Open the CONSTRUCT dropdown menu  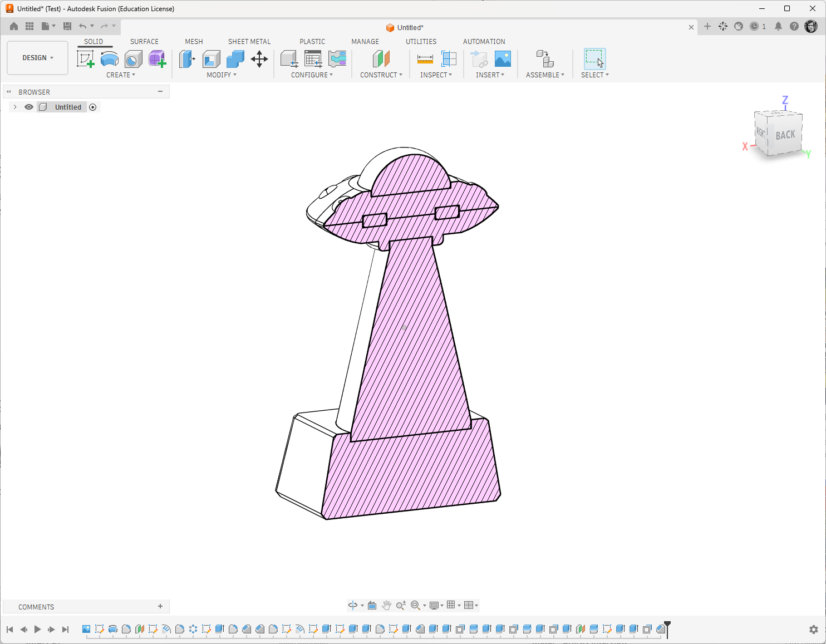point(381,75)
